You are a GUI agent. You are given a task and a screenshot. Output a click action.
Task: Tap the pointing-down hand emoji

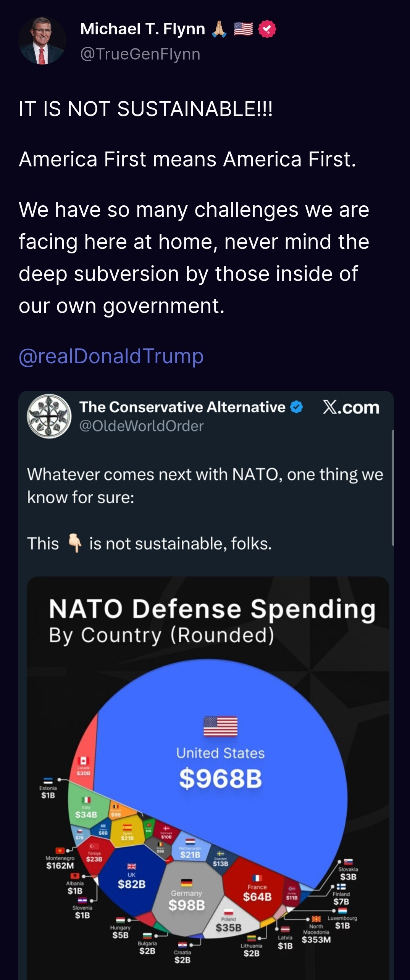[74, 543]
